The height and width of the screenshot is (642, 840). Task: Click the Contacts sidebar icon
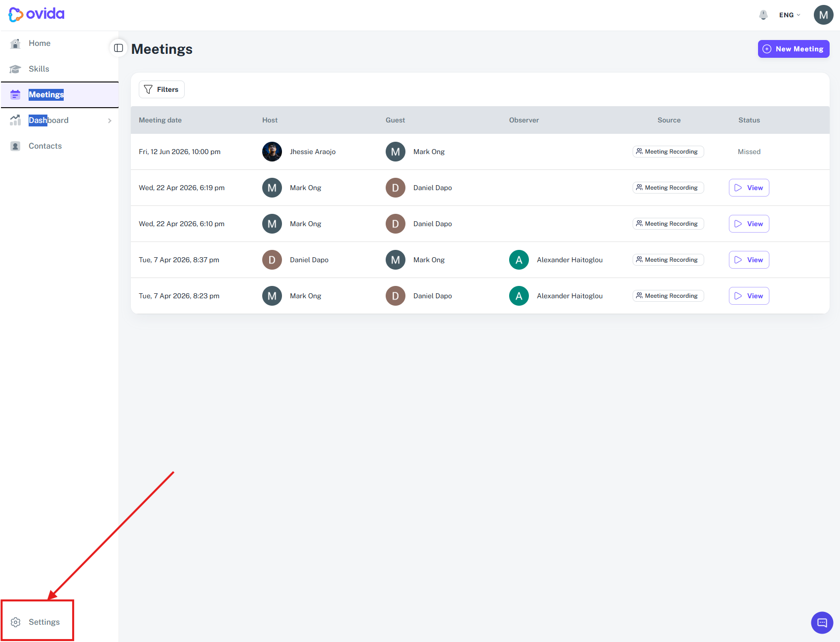(x=15, y=146)
